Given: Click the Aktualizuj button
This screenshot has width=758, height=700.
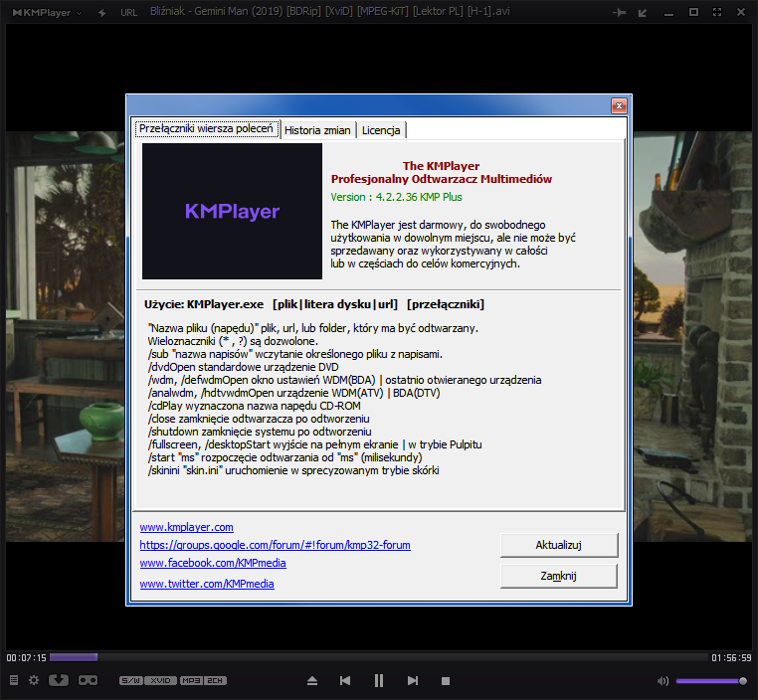Looking at the screenshot, I should pos(559,545).
